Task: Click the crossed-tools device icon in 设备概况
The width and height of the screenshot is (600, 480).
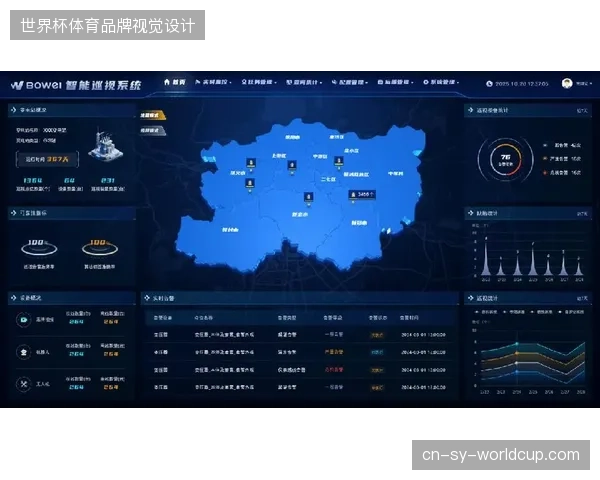Action: [24, 384]
